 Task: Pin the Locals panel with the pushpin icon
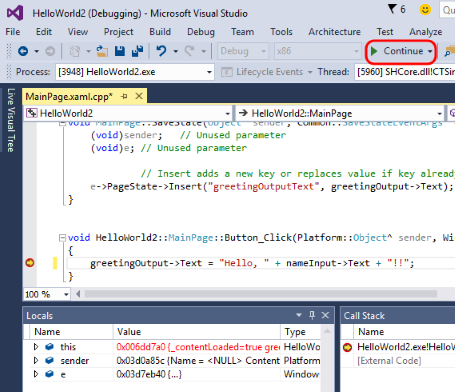point(312,315)
